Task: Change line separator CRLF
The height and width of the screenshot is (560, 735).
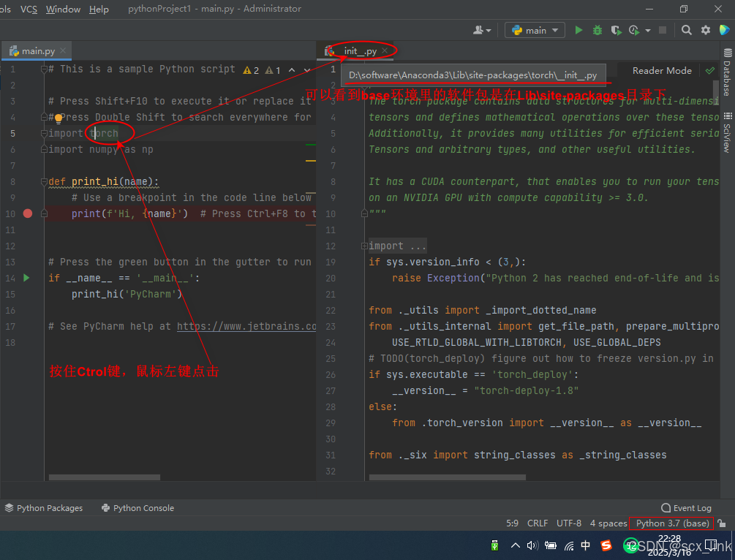Action: [538, 523]
